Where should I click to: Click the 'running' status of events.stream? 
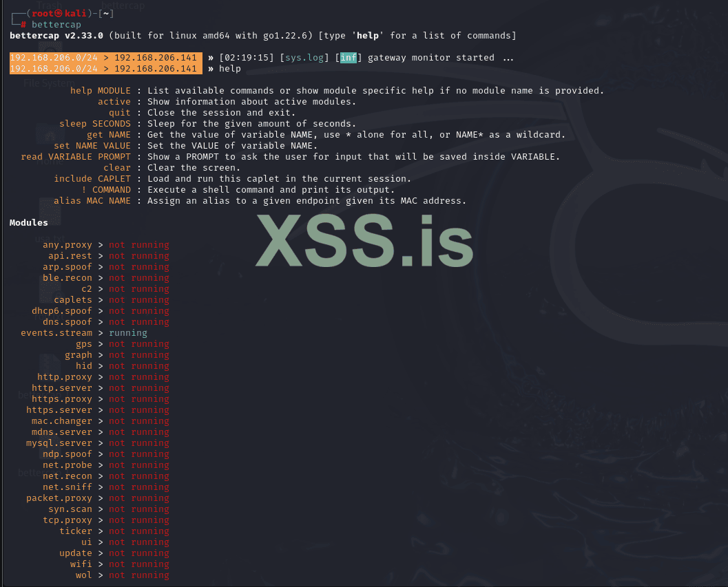(128, 333)
